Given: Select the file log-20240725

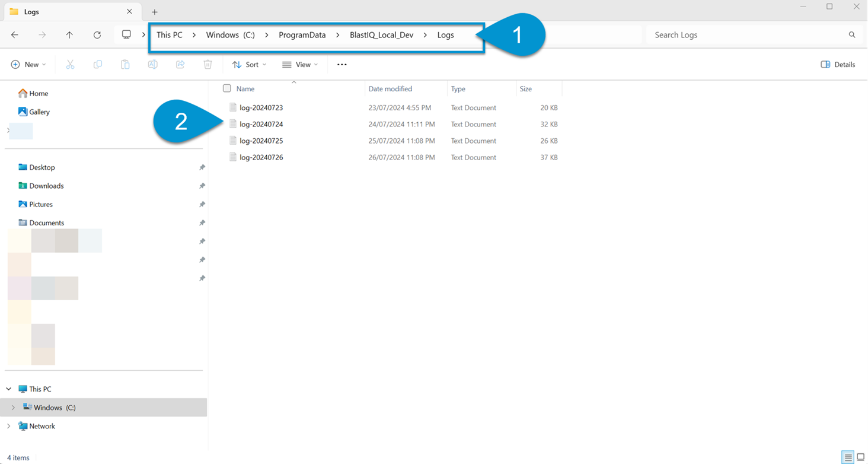Looking at the screenshot, I should 261,141.
